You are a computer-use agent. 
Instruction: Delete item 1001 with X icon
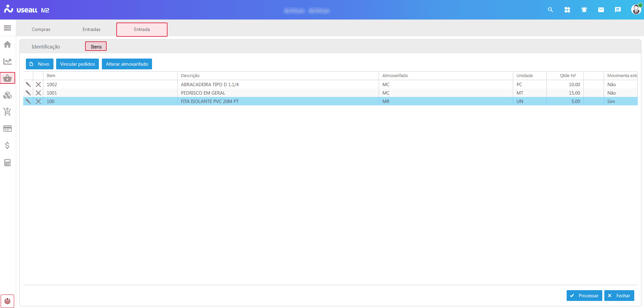[38, 93]
